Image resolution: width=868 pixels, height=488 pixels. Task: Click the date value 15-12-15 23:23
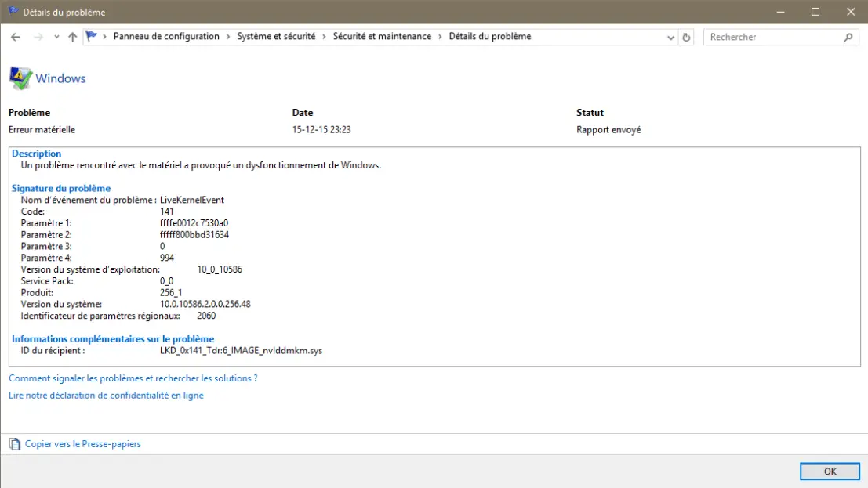pyautogui.click(x=321, y=130)
